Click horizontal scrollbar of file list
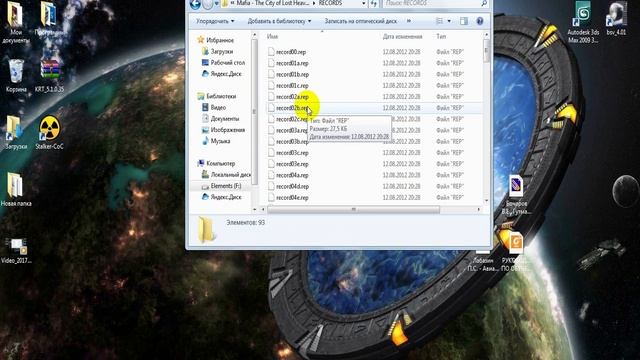 (x=353, y=209)
